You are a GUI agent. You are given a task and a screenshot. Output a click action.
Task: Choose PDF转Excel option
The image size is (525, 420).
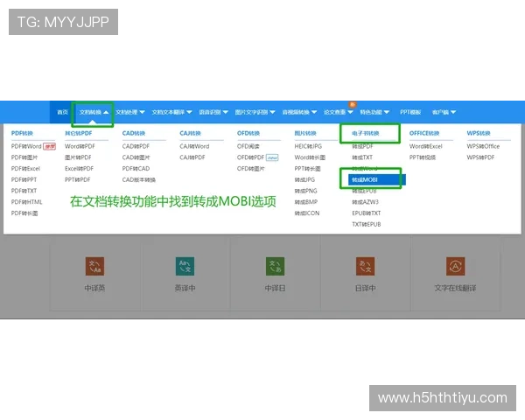(x=25, y=169)
